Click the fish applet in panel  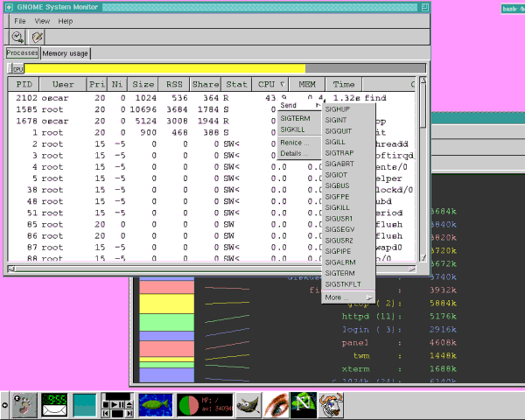click(x=154, y=403)
